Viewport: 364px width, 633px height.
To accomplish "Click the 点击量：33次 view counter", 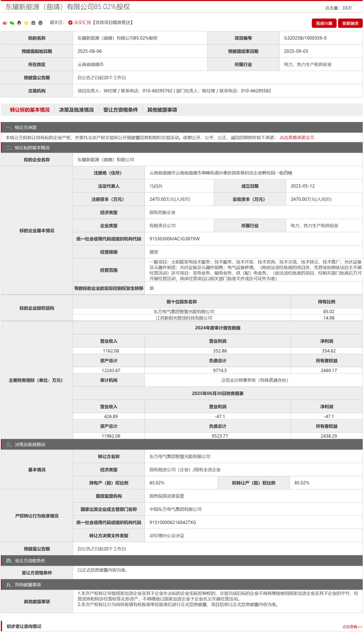I will tap(338, 8).
